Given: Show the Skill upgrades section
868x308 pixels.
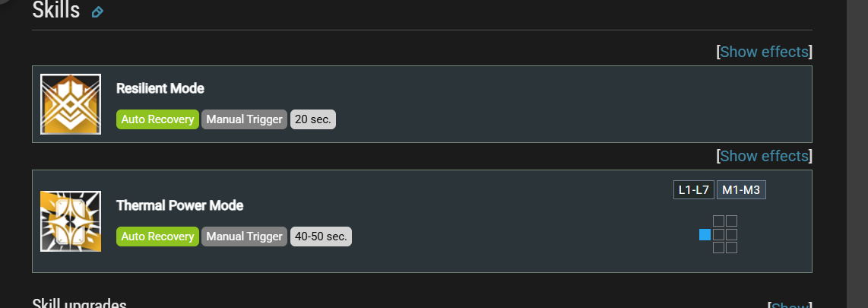Looking at the screenshot, I should click(791, 305).
